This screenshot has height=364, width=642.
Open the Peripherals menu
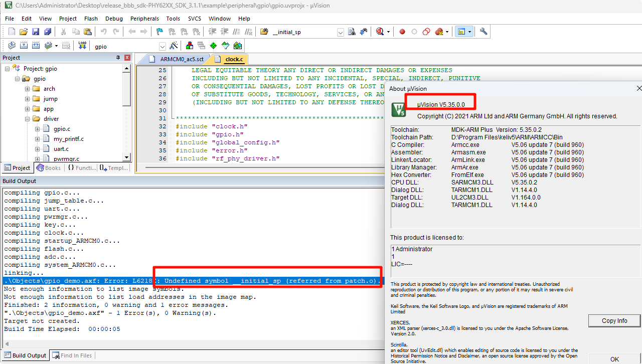coord(144,19)
